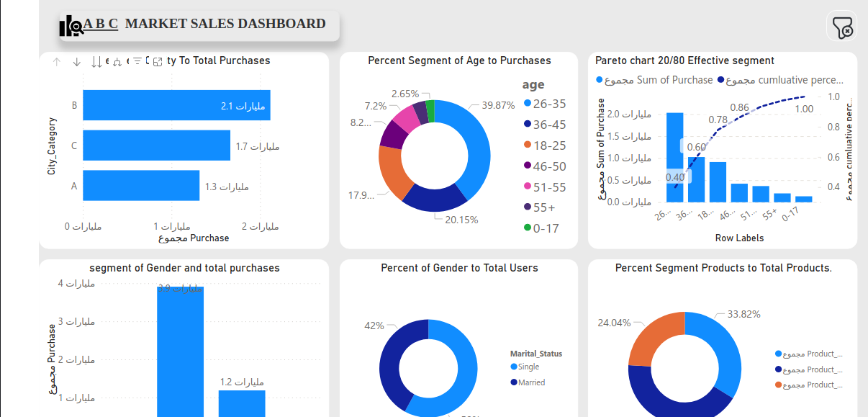Open the underlined A B C title link
This screenshot has height=417, width=868.
coord(101,24)
